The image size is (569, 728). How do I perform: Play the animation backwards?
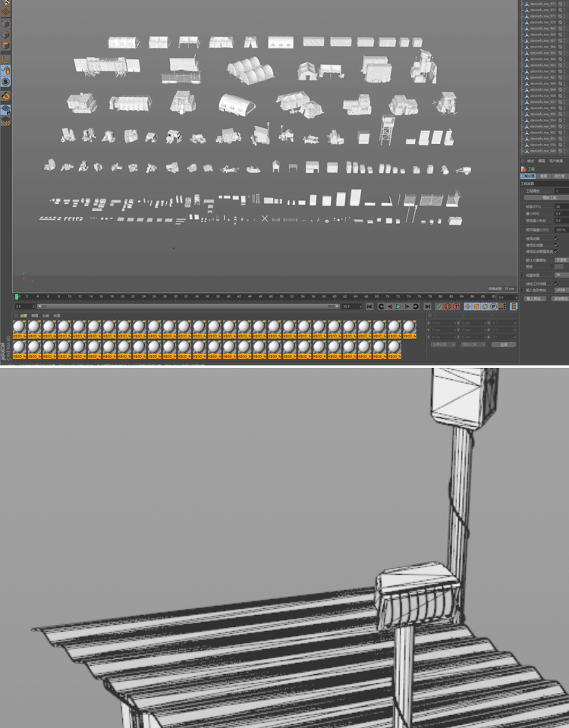coord(390,306)
